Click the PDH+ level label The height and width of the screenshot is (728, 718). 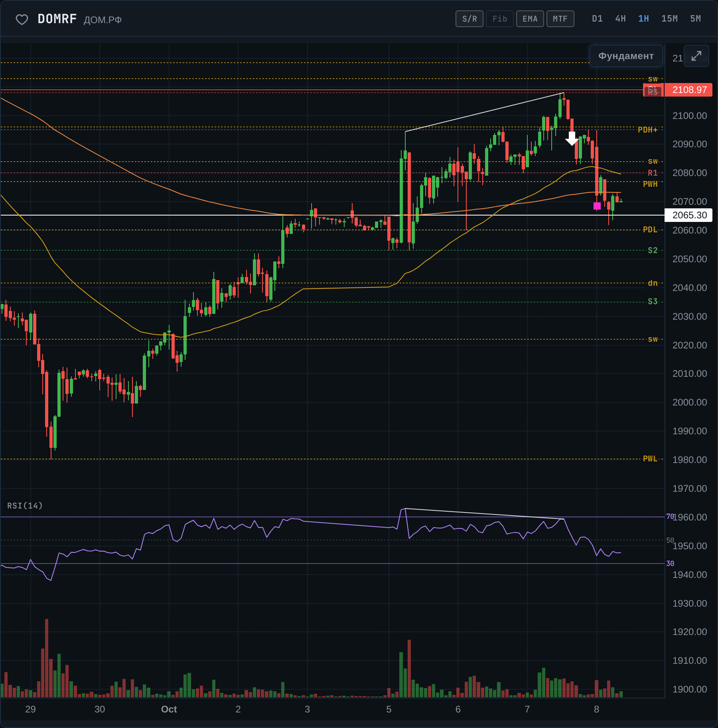tap(647, 130)
